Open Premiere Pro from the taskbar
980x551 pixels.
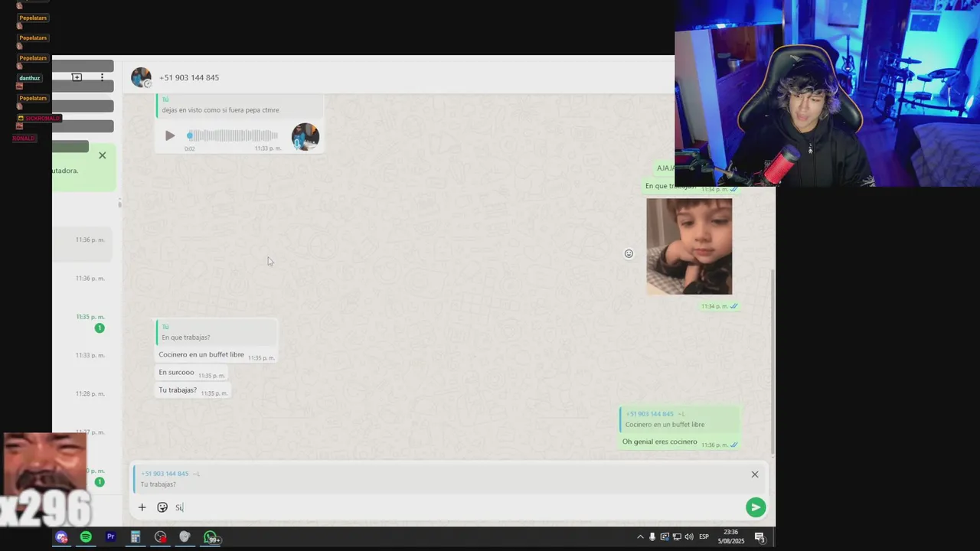pos(110,537)
